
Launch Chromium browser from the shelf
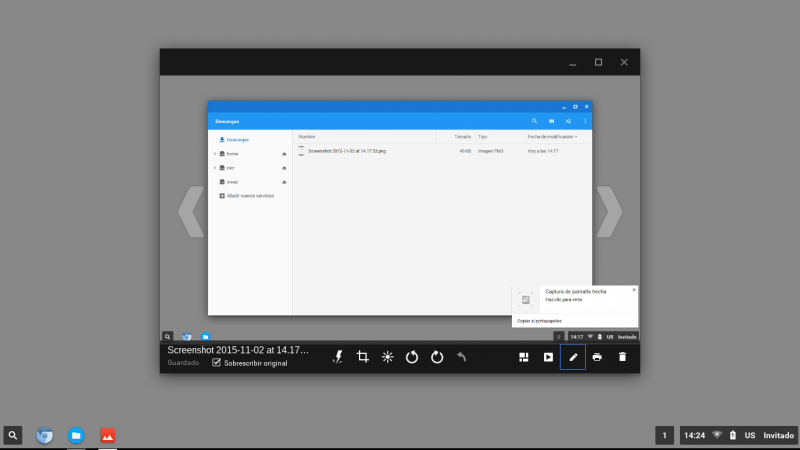[44, 435]
